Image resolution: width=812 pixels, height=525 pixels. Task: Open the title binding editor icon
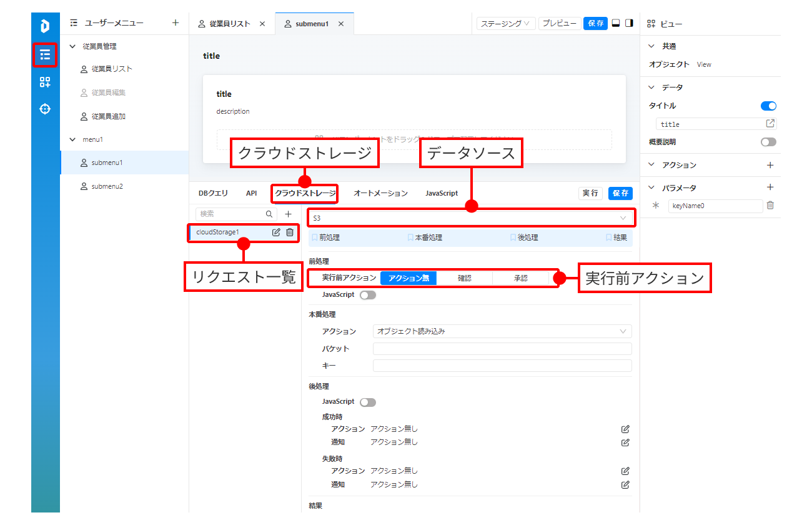tap(770, 124)
